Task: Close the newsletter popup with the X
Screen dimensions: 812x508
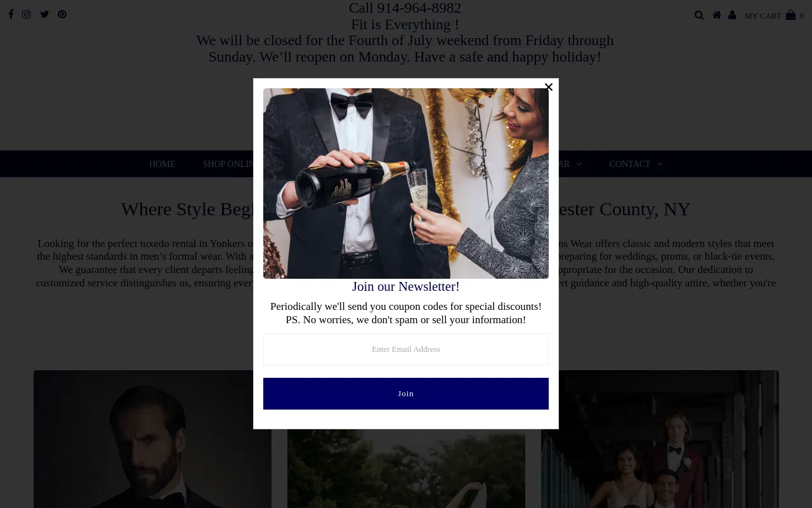Action: pos(549,87)
